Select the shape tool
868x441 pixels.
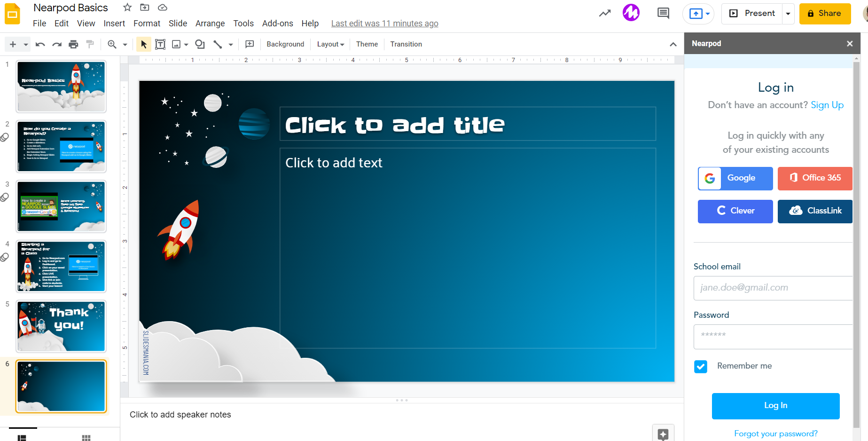[200, 44]
